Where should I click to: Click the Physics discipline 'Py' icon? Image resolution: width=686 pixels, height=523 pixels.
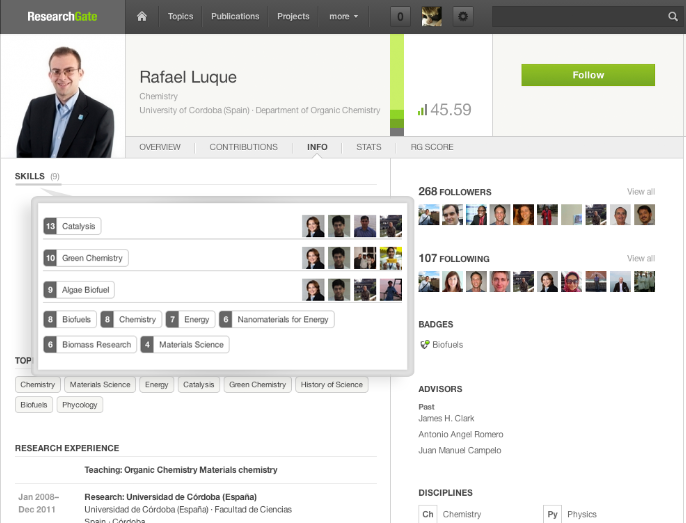(553, 514)
